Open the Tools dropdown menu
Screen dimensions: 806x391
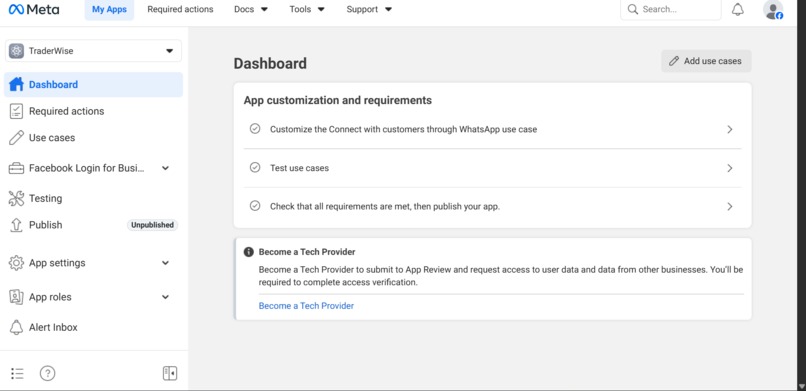[x=307, y=9]
